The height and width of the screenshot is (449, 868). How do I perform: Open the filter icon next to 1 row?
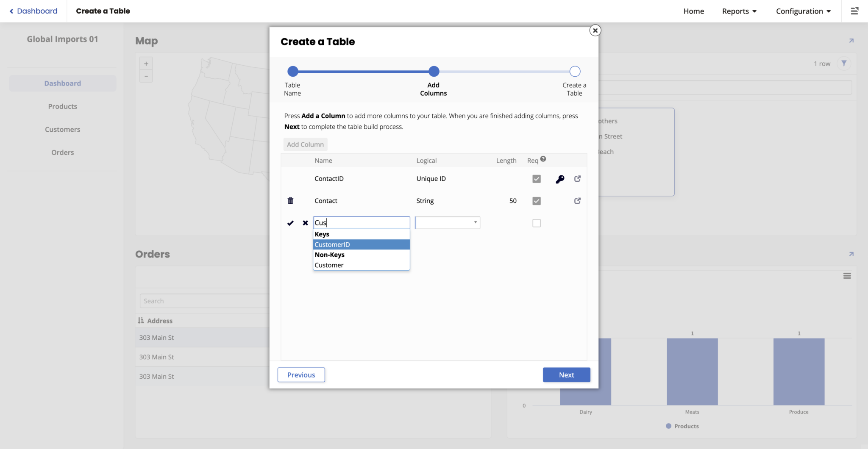click(844, 63)
